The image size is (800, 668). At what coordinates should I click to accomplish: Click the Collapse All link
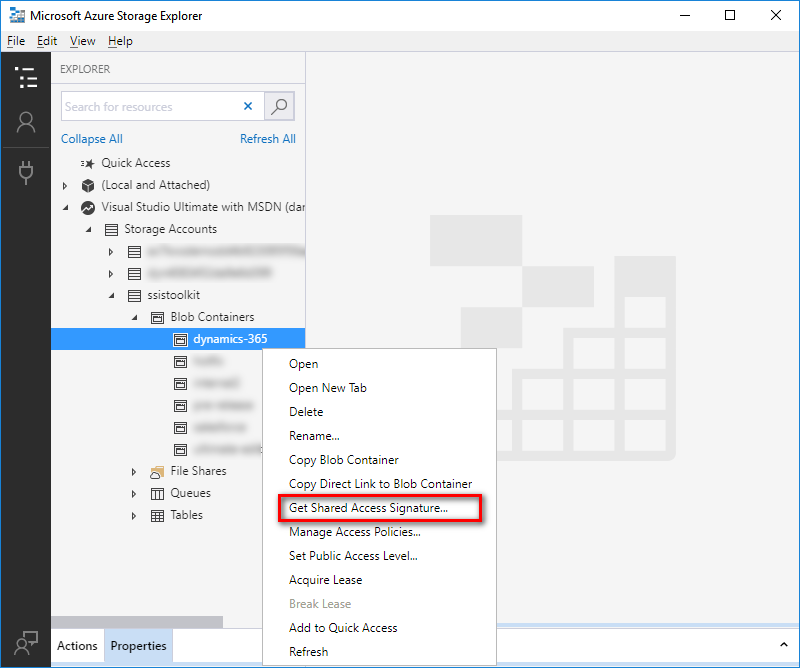pos(91,138)
